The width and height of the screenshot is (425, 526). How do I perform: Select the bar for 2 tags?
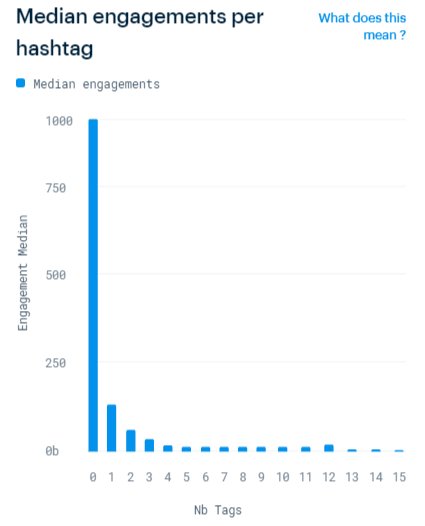point(130,440)
